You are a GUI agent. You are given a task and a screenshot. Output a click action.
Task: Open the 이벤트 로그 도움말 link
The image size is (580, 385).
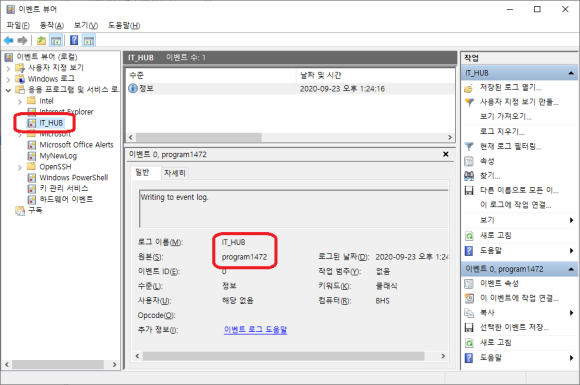point(255,329)
